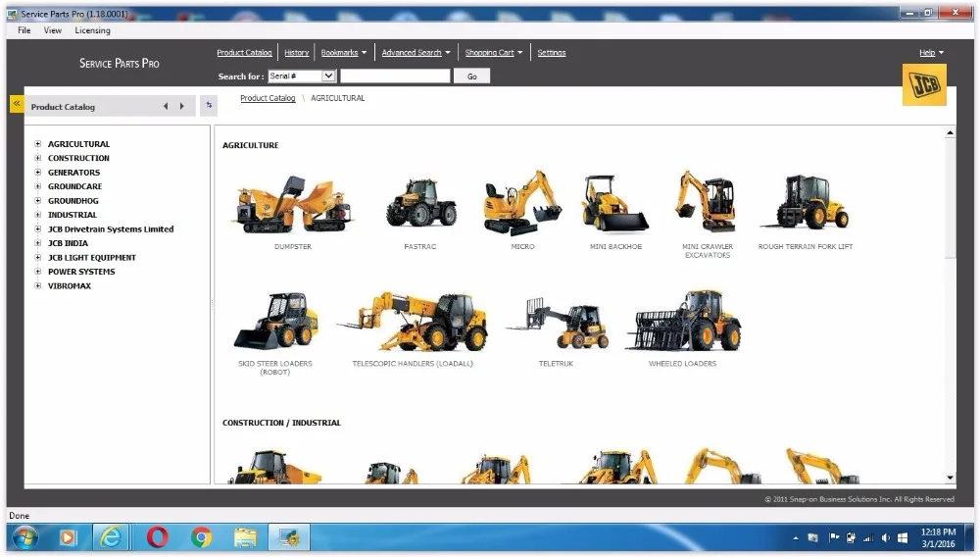Click the JCB logo
The height and width of the screenshot is (557, 980).
(923, 85)
